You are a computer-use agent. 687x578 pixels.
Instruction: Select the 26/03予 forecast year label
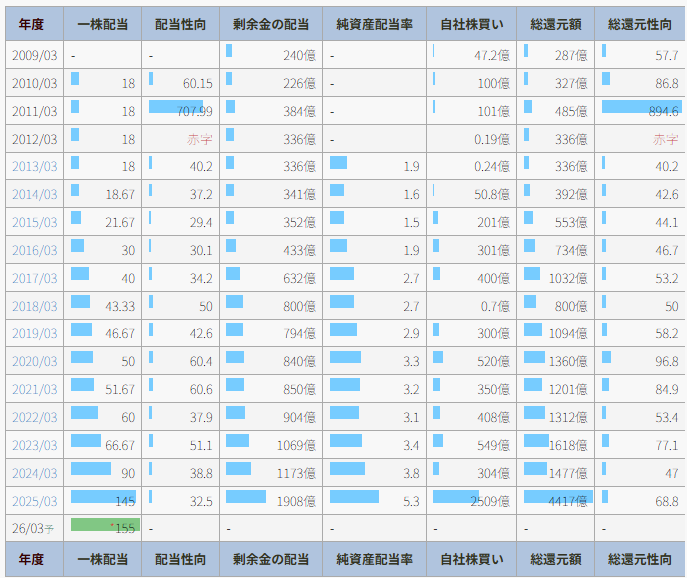tap(34, 528)
